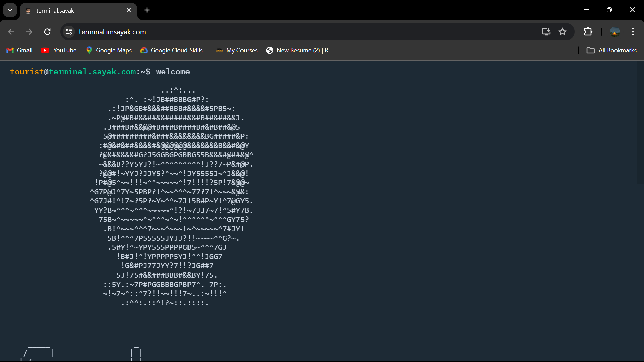The width and height of the screenshot is (644, 362).
Task: Open the tab search dropdown chevron
Action: 10,10
